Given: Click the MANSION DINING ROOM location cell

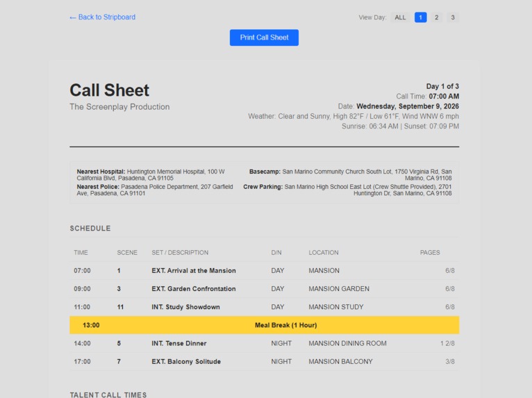Looking at the screenshot, I should [x=347, y=343].
